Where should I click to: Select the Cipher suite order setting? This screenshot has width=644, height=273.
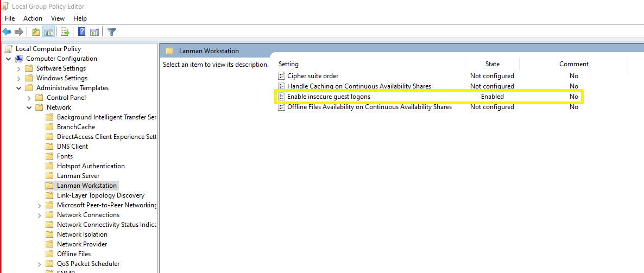pyautogui.click(x=313, y=76)
